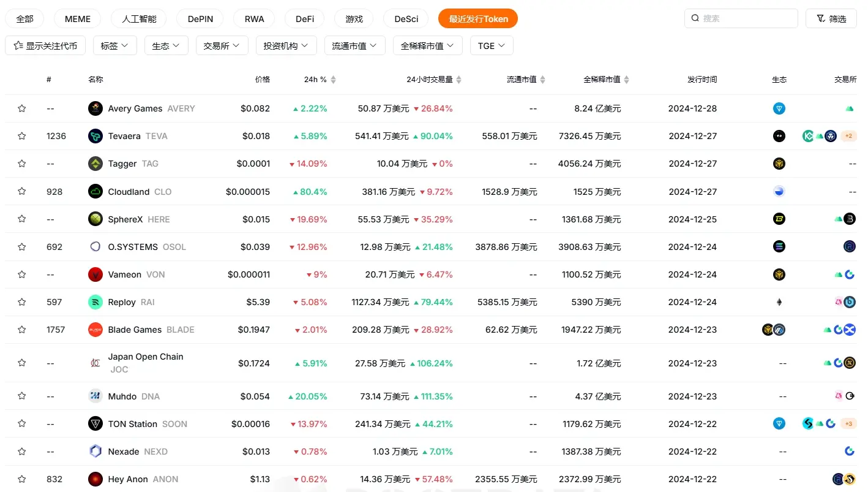Select the DeFi category tab

[305, 19]
